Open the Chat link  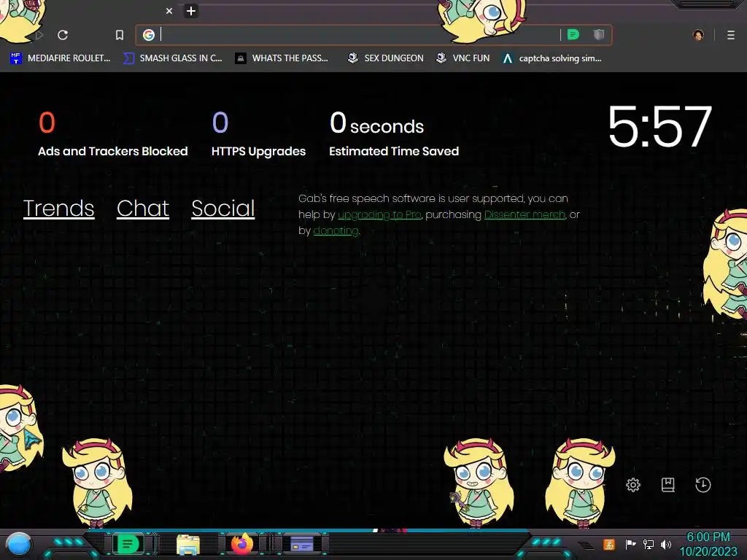coord(143,209)
